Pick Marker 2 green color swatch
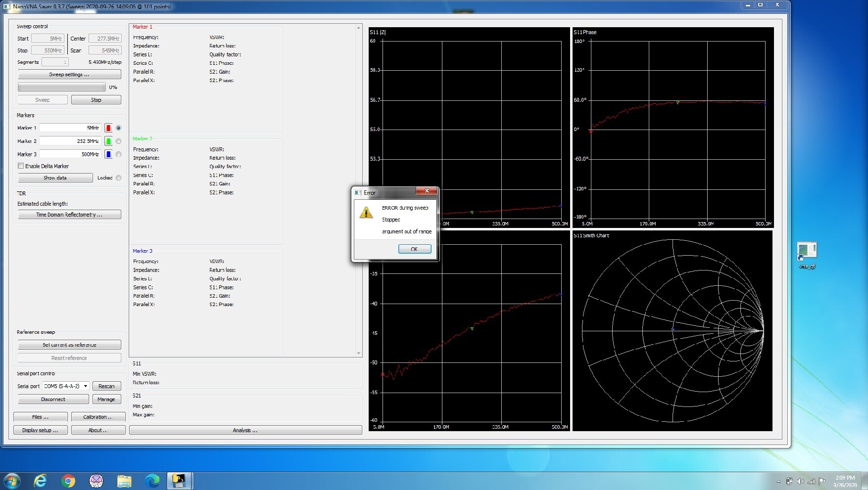Screen dimensions: 868x490 tap(108, 141)
